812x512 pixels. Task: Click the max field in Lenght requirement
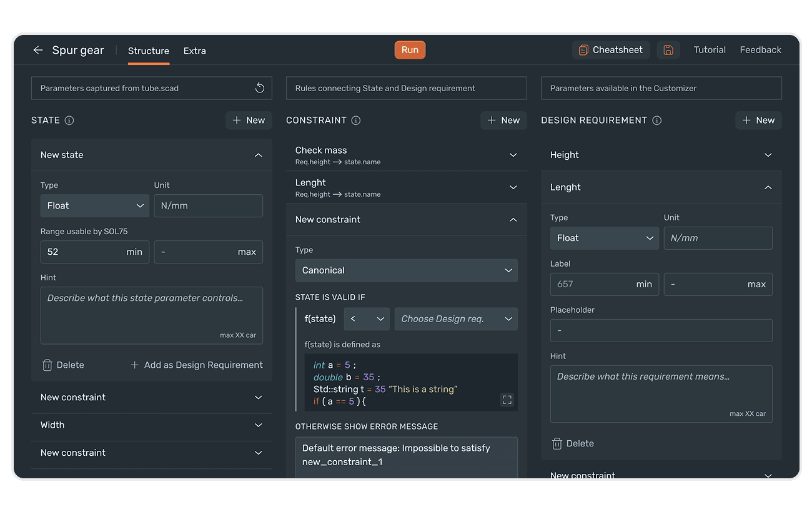click(x=718, y=285)
